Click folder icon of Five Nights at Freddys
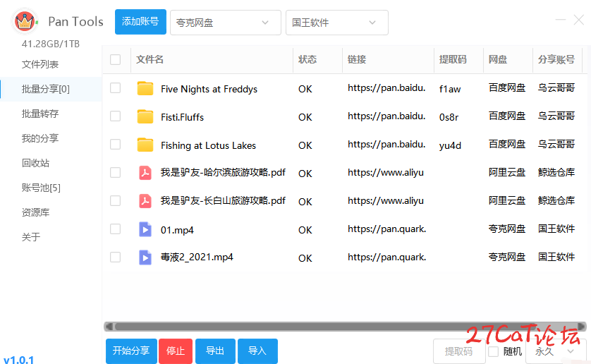 click(145, 88)
